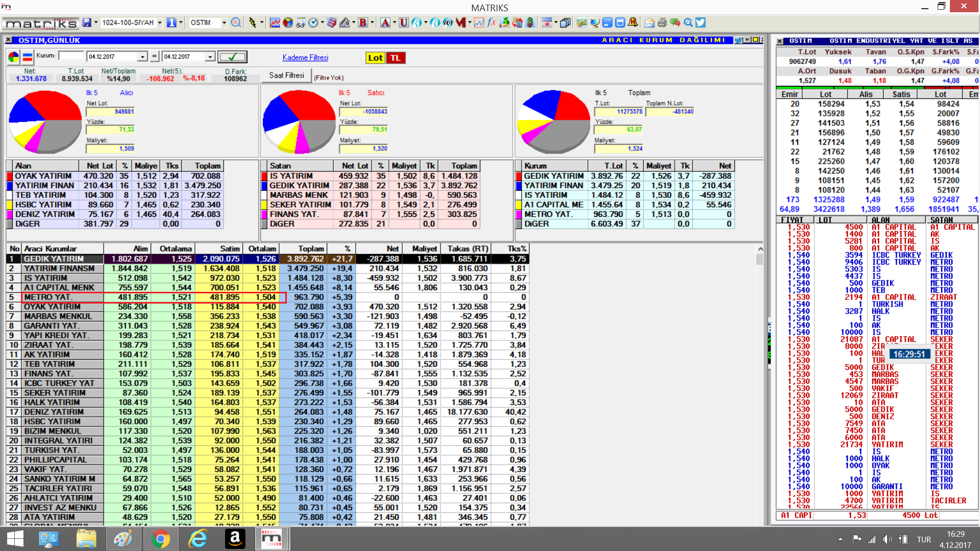The height and width of the screenshot is (551, 980).
Task: Sort by Toplam column in main table
Action: click(x=304, y=248)
